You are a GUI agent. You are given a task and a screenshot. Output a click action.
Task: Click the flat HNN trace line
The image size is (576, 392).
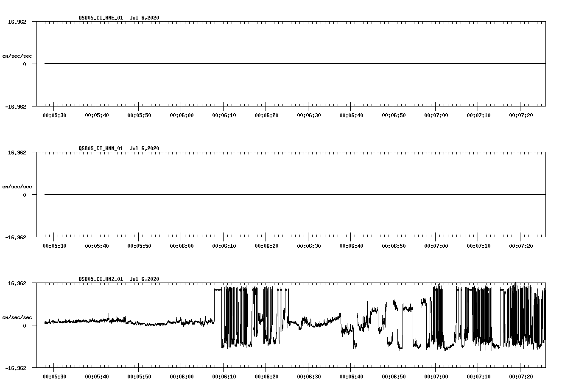click(x=295, y=194)
